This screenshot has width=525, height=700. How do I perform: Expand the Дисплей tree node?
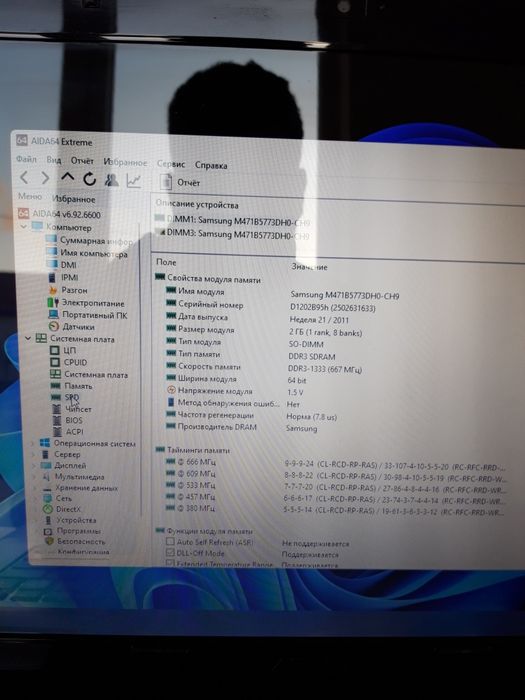pyautogui.click(x=33, y=466)
